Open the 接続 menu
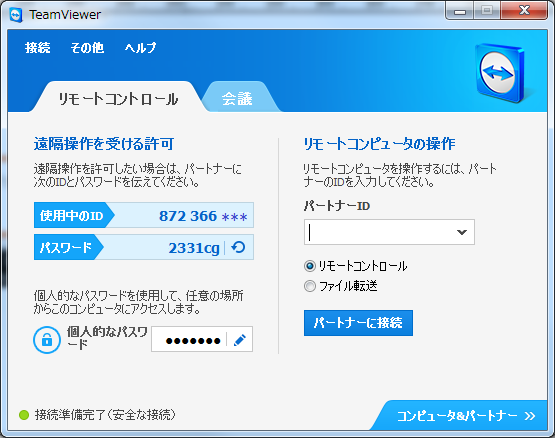555x438 pixels. [38, 47]
